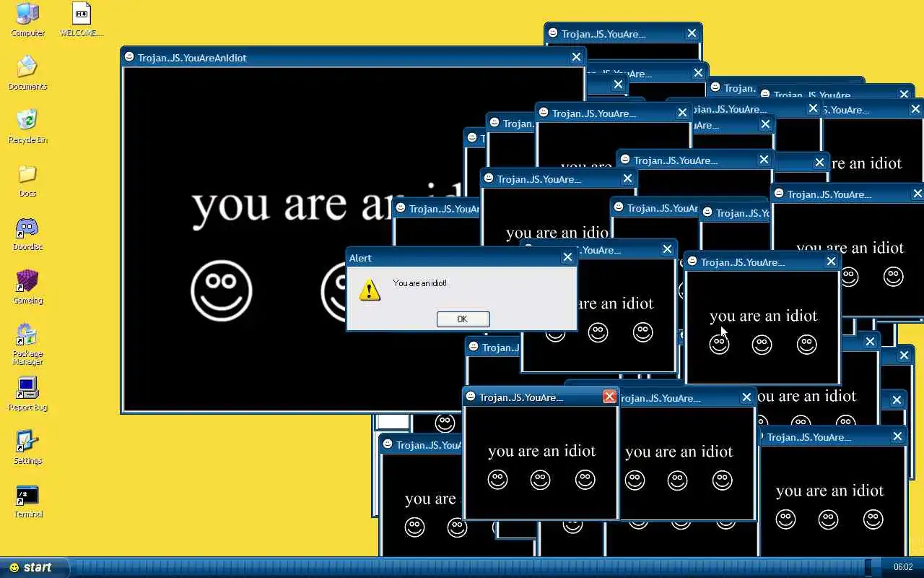This screenshot has height=578, width=924.
Task: Open the WELCOME markdown file icon
Action: point(81,20)
